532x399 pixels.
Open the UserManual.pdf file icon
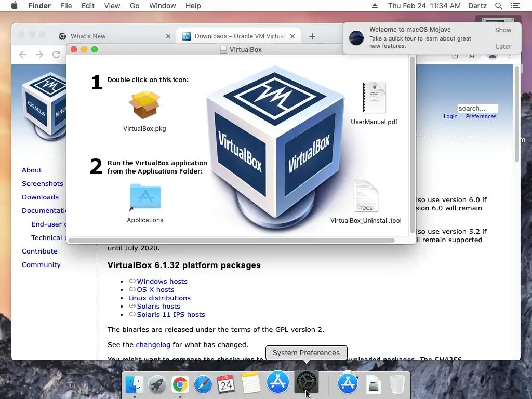click(374, 97)
